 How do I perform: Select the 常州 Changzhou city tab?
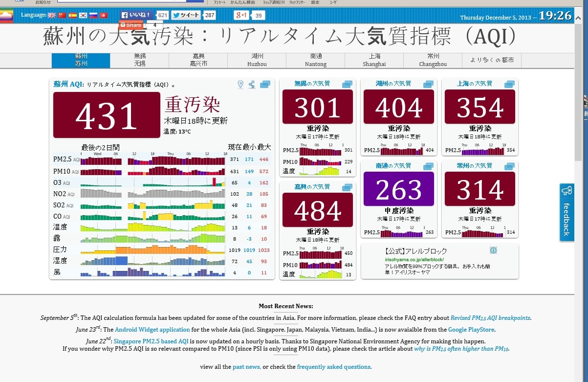point(433,60)
